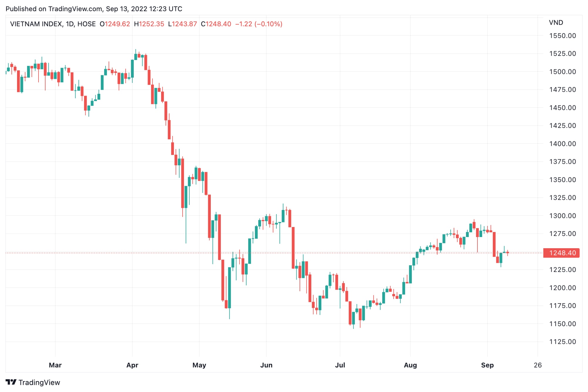Click the -1.22 (-0.10%) change value
Image resolution: width=588 pixels, height=392 pixels.
tap(259, 24)
